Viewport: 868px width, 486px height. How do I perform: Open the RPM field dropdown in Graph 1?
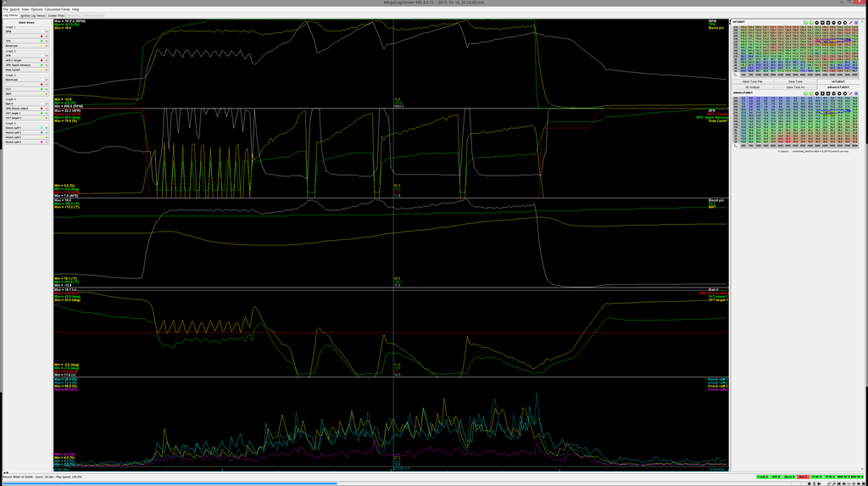coord(46,31)
